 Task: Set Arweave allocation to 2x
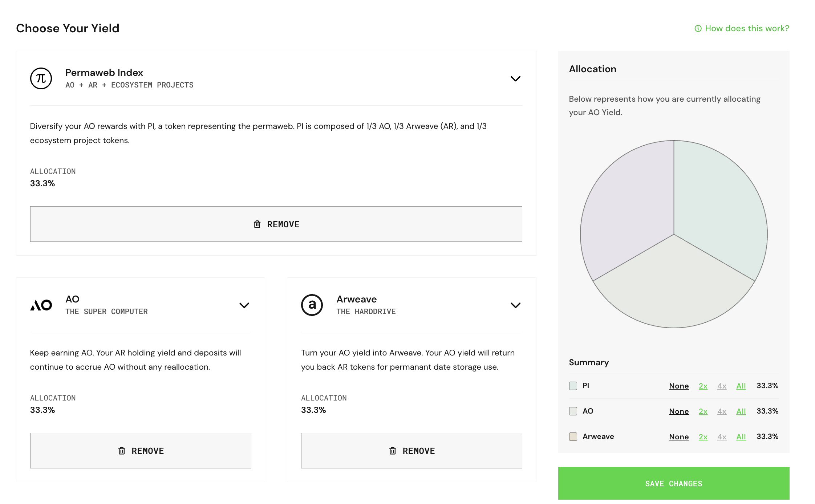(x=703, y=437)
